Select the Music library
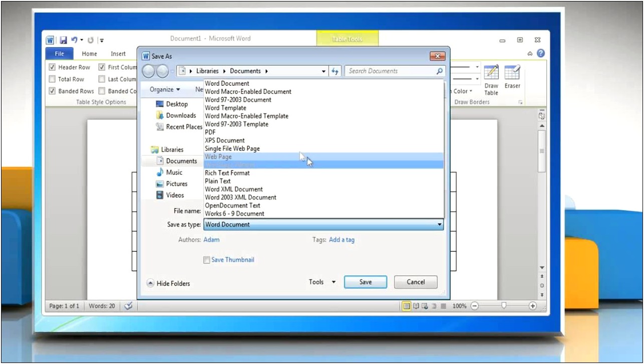Viewport: 644px width, 364px height. click(169, 172)
